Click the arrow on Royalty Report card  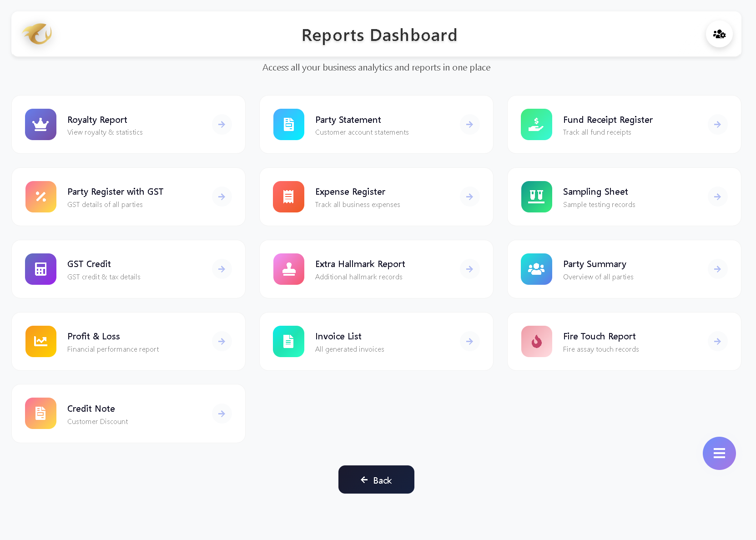click(222, 124)
